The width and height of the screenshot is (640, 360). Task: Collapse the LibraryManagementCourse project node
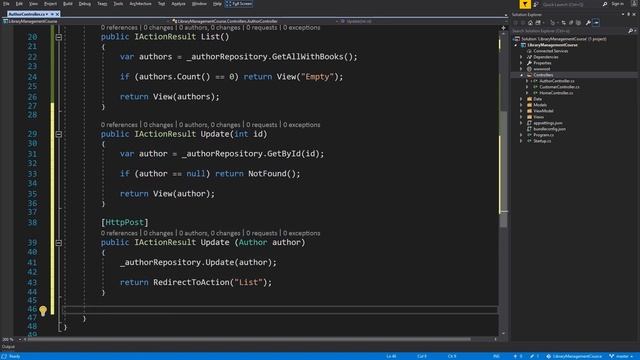coord(516,45)
